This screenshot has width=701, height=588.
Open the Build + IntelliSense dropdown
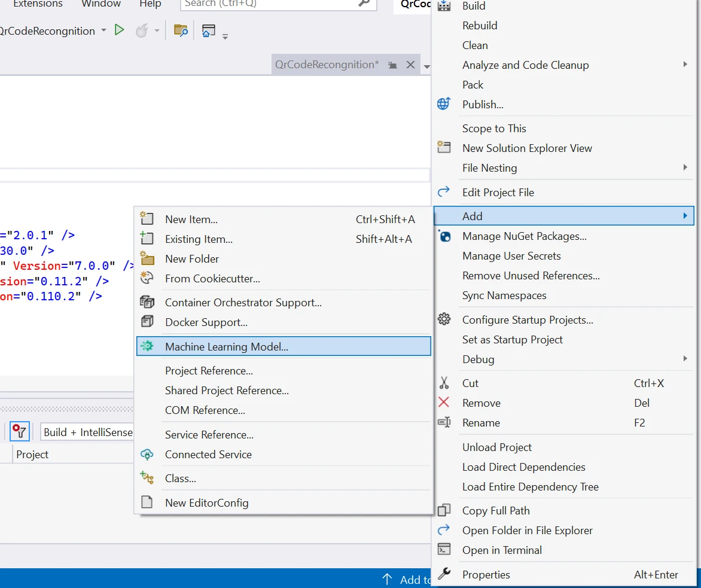[88, 432]
